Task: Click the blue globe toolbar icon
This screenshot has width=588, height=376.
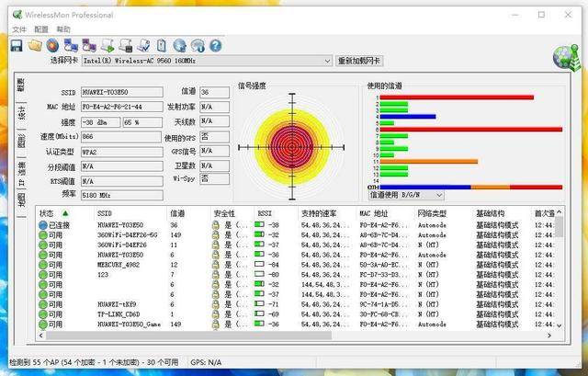Action: click(x=180, y=46)
